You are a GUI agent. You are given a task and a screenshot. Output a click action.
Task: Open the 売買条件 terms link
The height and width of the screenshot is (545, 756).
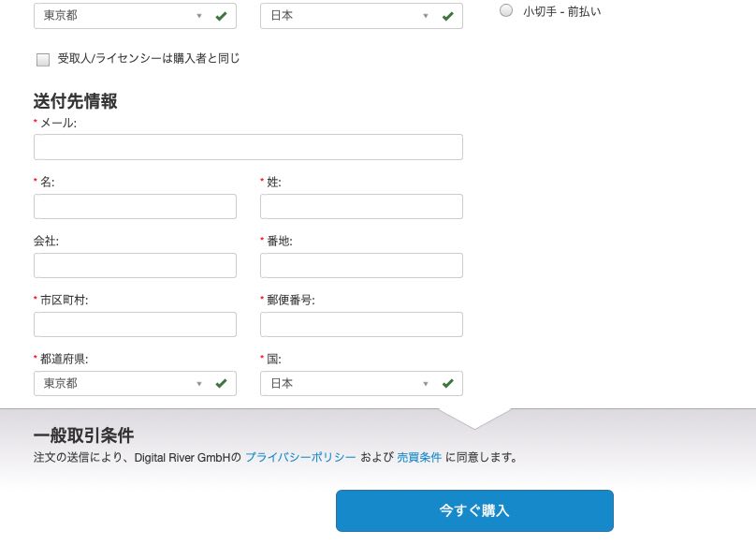pos(418,458)
